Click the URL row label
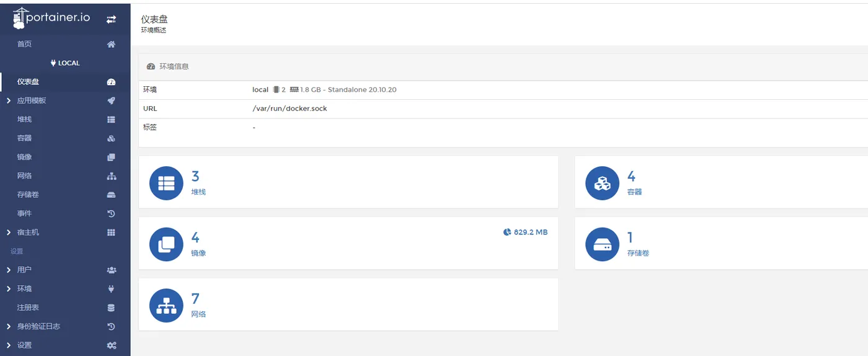The width and height of the screenshot is (868, 356). pyautogui.click(x=150, y=109)
